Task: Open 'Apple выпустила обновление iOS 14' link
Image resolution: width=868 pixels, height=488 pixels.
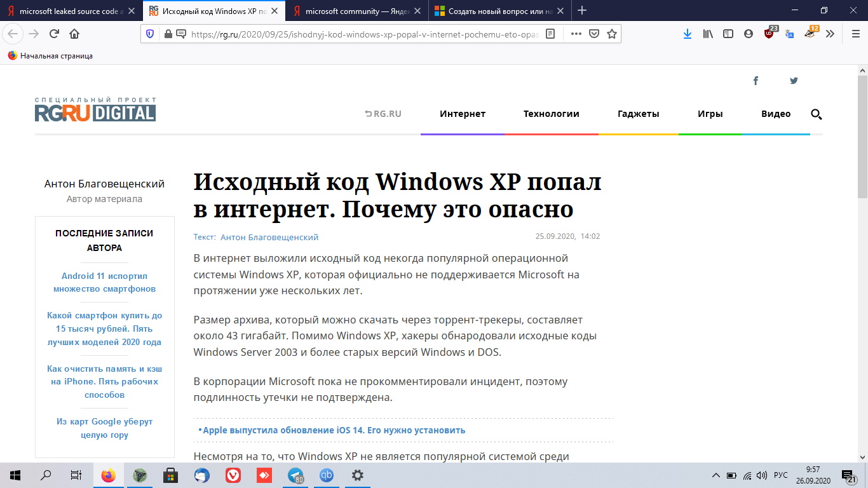Action: 334,430
